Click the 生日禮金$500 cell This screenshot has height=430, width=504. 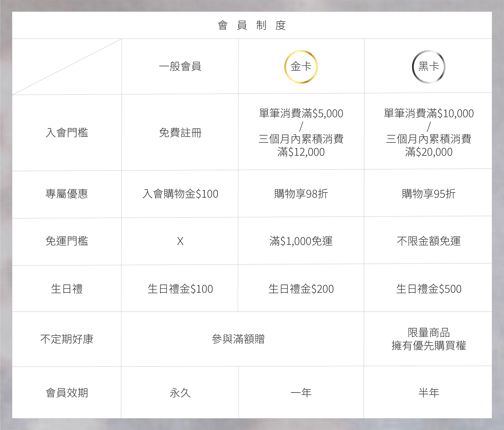428,289
